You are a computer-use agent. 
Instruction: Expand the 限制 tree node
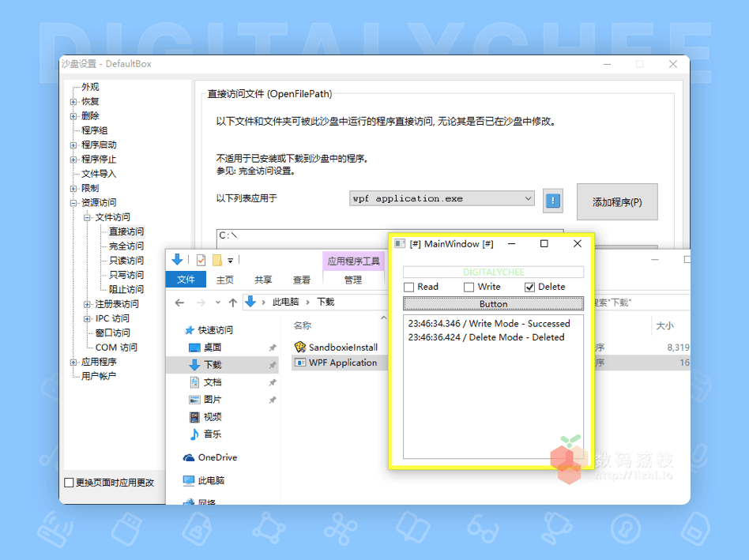[x=73, y=189]
